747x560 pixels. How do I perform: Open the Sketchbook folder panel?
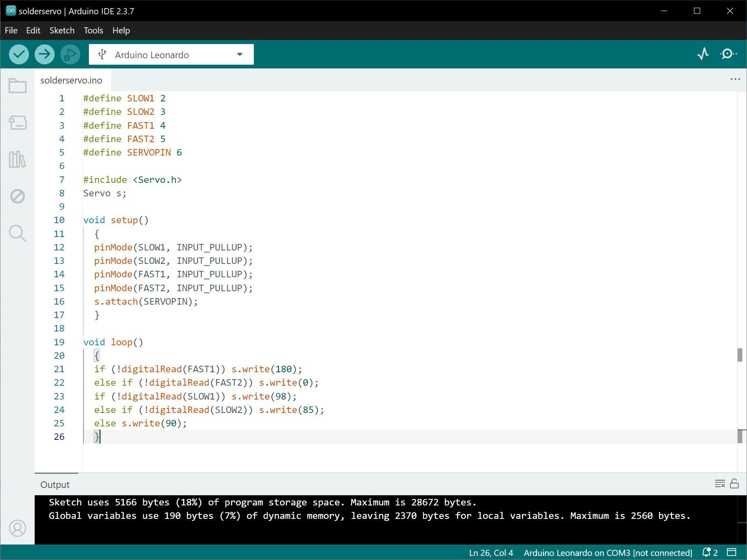[x=18, y=86]
